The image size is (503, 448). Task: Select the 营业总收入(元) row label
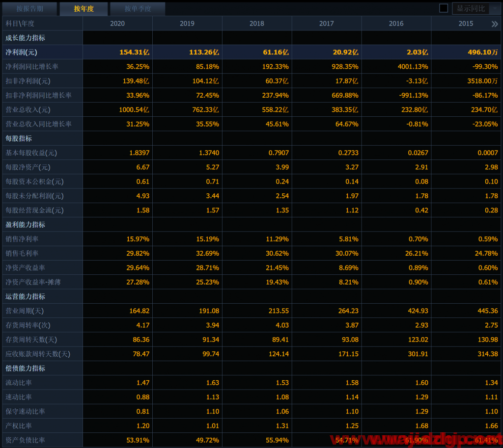coord(42,109)
